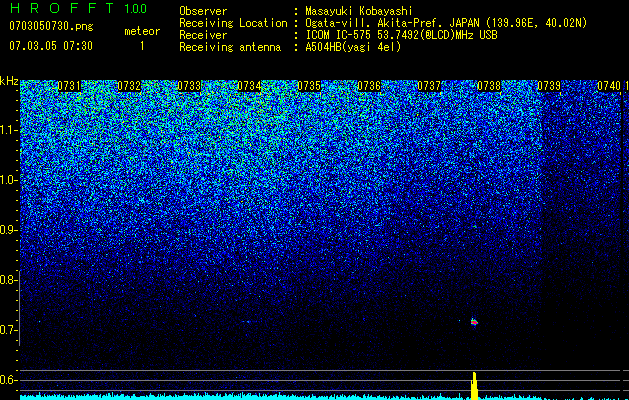629x400 pixels.
Task: Click the 1.0 frequency axis label
Action: pyautogui.click(x=7, y=180)
